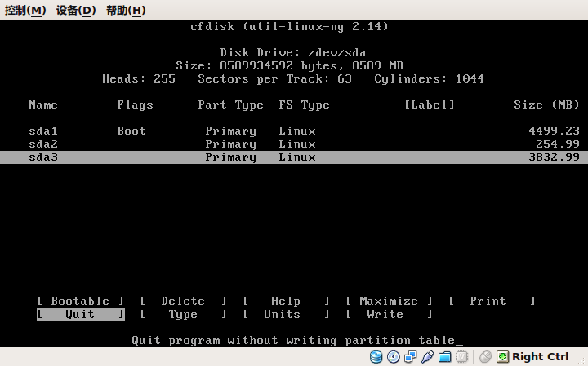588x366 pixels.
Task: Click the Name column header
Action: pos(43,105)
